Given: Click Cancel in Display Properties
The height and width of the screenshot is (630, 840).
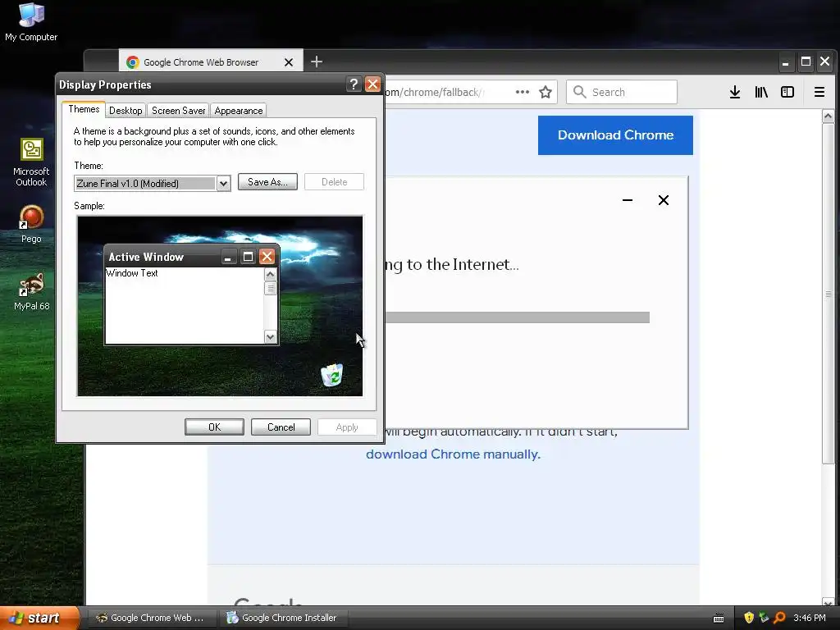Looking at the screenshot, I should point(281,427).
